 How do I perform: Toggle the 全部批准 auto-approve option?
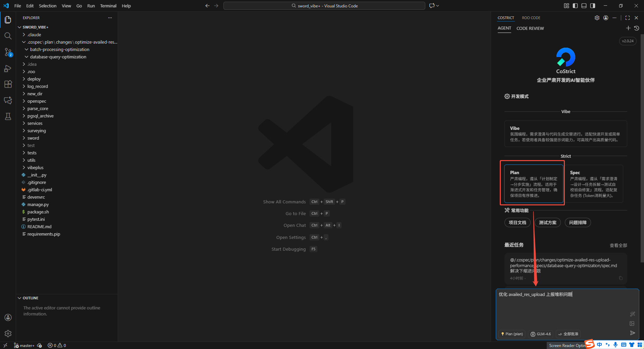568,334
